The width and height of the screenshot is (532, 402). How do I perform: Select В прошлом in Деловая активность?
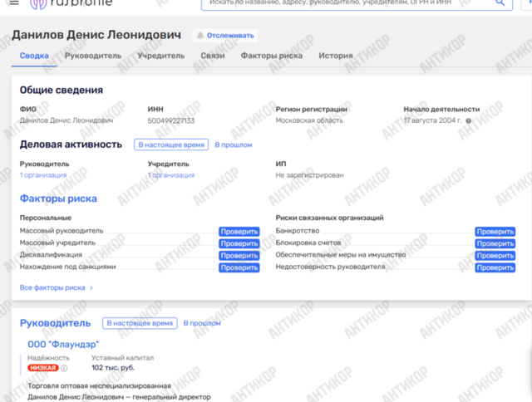coord(234,145)
